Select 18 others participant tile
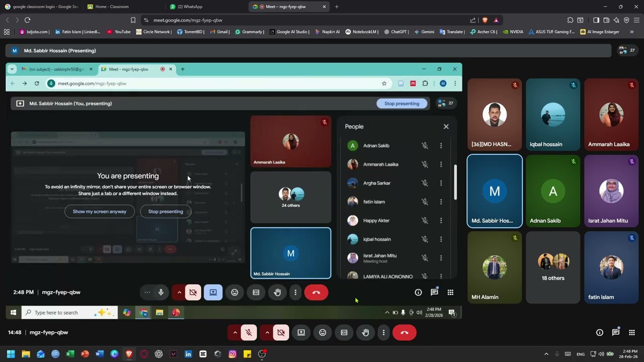The height and width of the screenshot is (362, 644). (553, 267)
